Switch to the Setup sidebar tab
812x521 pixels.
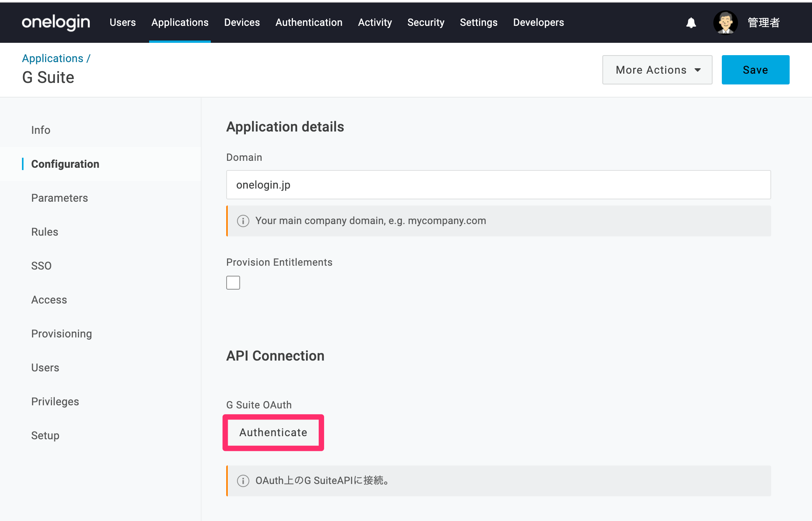pos(45,435)
